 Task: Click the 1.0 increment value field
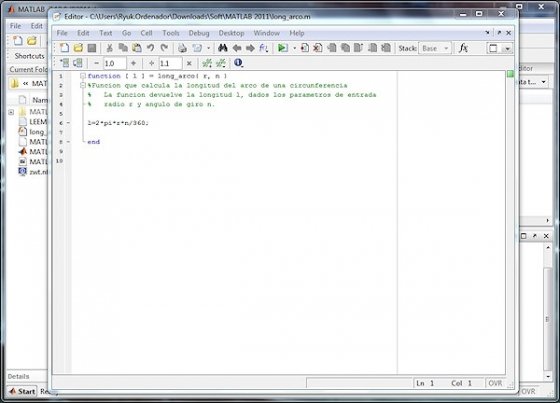[x=114, y=63]
